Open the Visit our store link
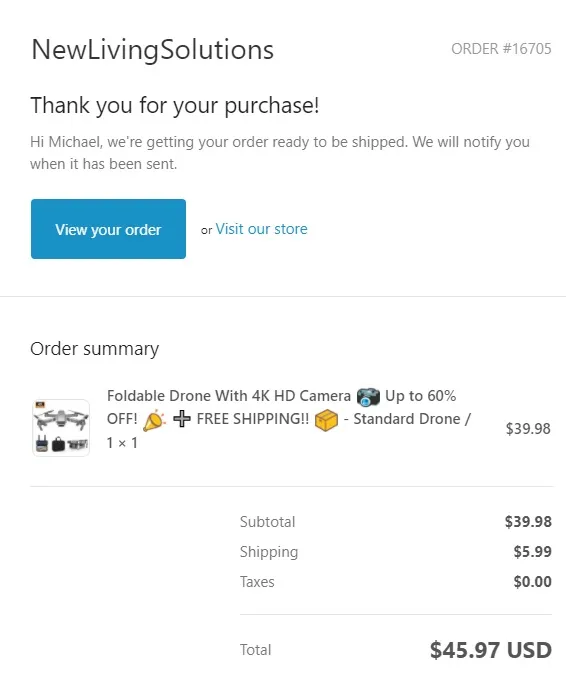The image size is (566, 677). click(262, 229)
